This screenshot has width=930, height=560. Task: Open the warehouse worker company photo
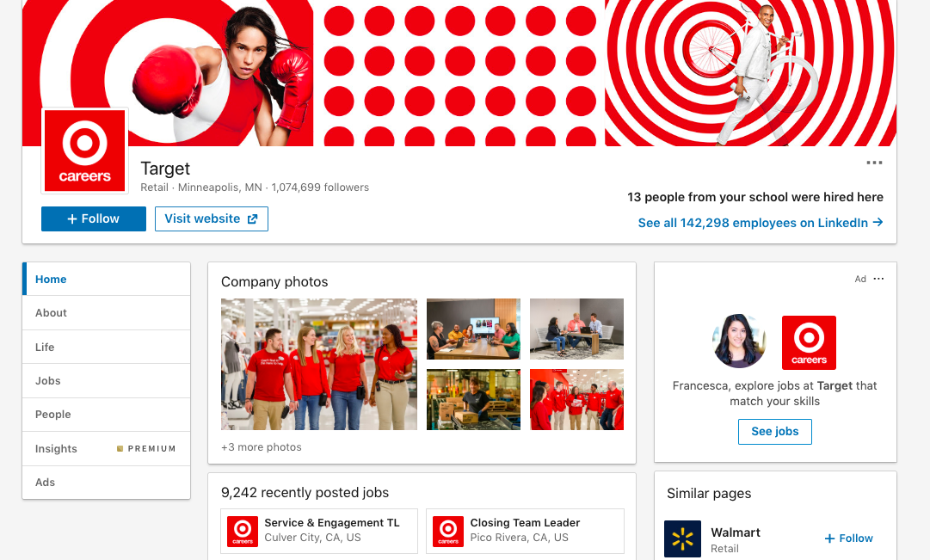pyautogui.click(x=473, y=399)
